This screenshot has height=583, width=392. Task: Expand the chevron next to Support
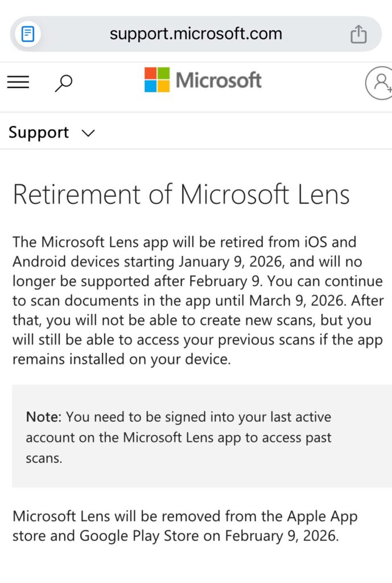pyautogui.click(x=88, y=133)
